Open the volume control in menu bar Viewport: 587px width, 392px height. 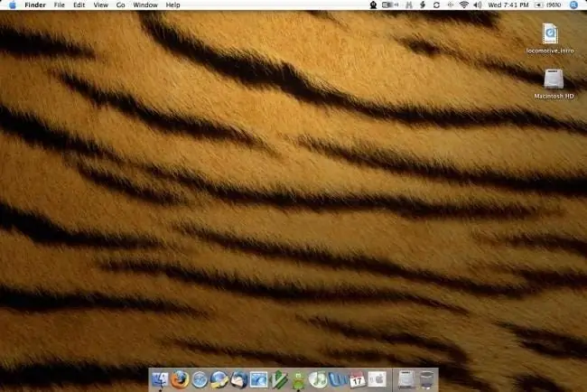click(478, 5)
